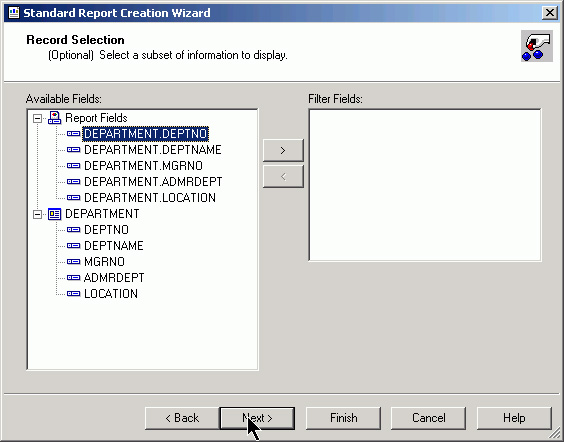Select the Report Fields root label
Viewport: 564px width, 442px height.
coord(96,118)
